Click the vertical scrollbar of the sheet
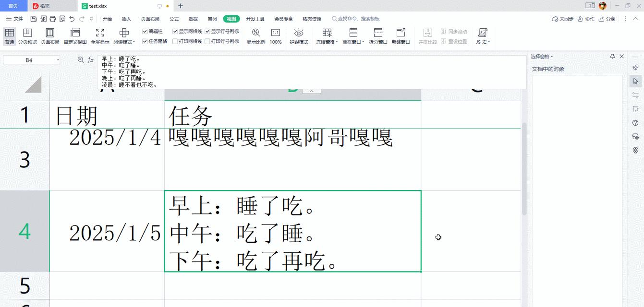This screenshot has height=307, width=644. 524,169
